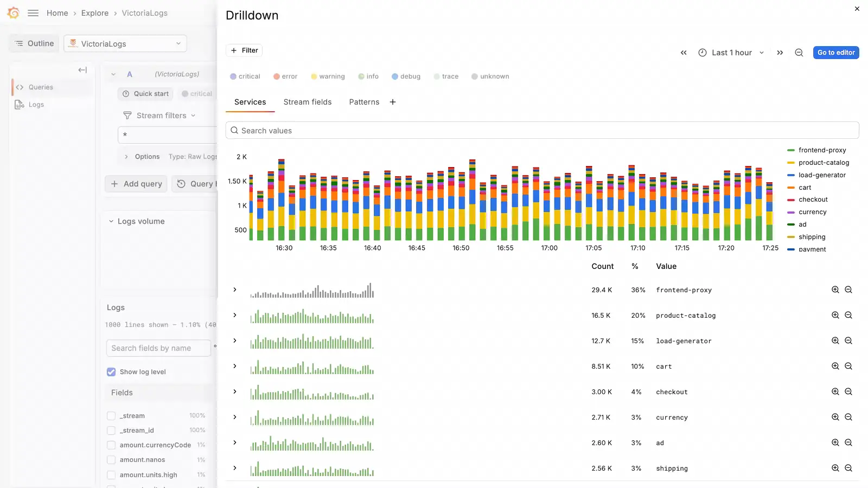Expand the product-catalog row
868x488 pixels.
[x=235, y=316]
